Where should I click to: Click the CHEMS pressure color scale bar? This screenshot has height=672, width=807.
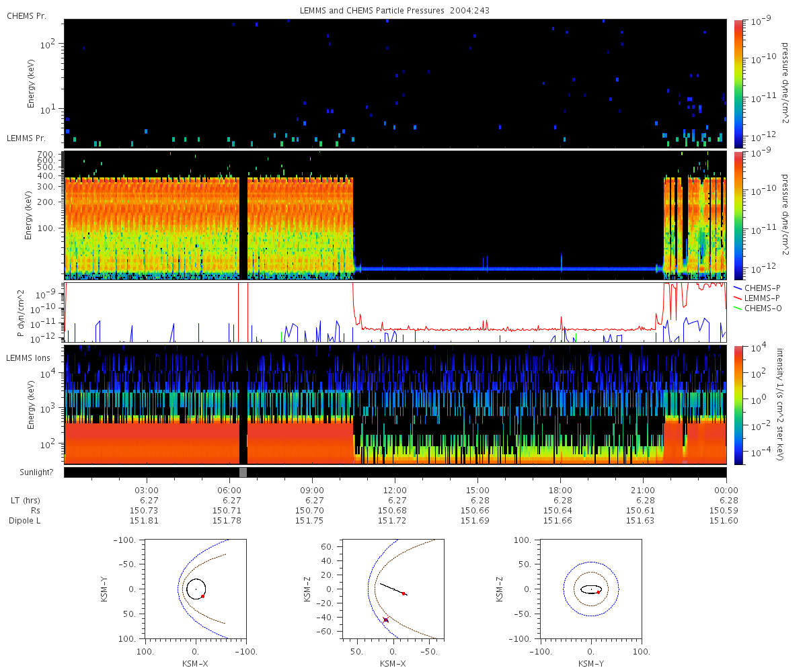(x=738, y=83)
